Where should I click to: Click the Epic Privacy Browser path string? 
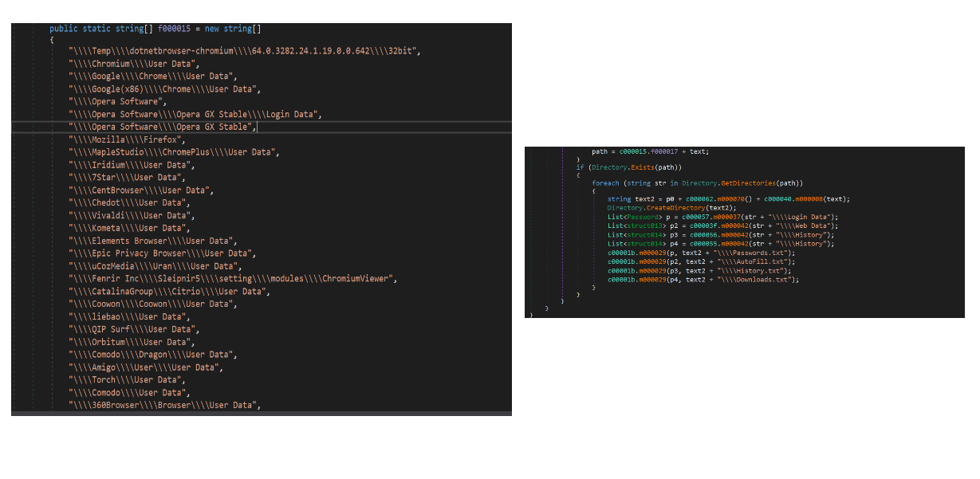pos(162,253)
